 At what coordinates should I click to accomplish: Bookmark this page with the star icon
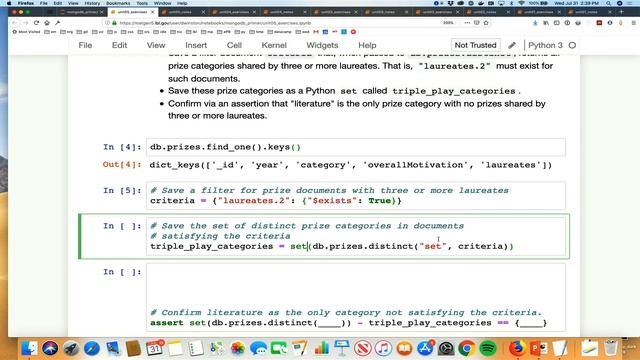pyautogui.click(x=486, y=23)
